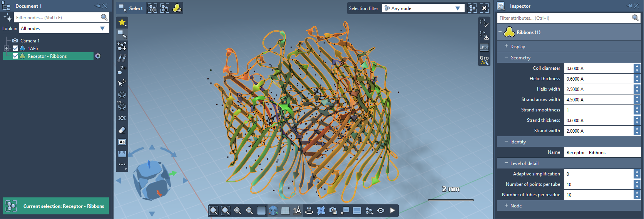Click the zoom out magnifier icon
Screen dimensions: 644x219
(249, 211)
